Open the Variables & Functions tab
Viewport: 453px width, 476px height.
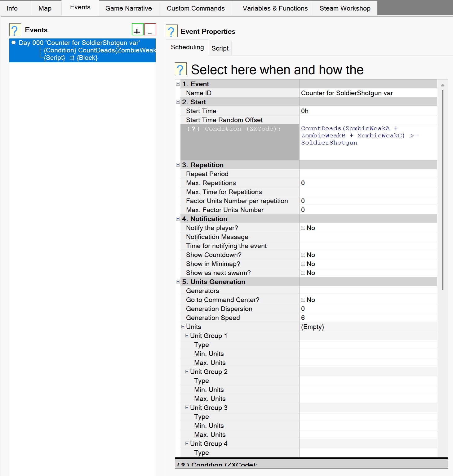click(275, 8)
